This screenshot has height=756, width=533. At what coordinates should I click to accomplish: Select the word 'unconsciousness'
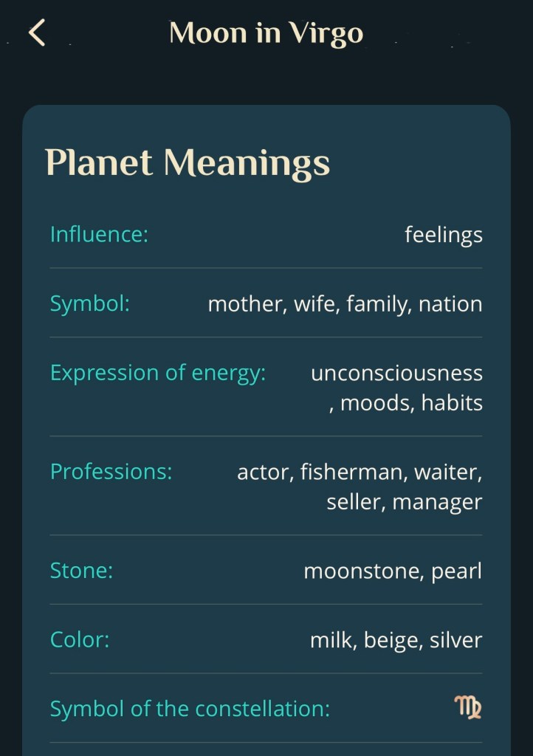396,373
